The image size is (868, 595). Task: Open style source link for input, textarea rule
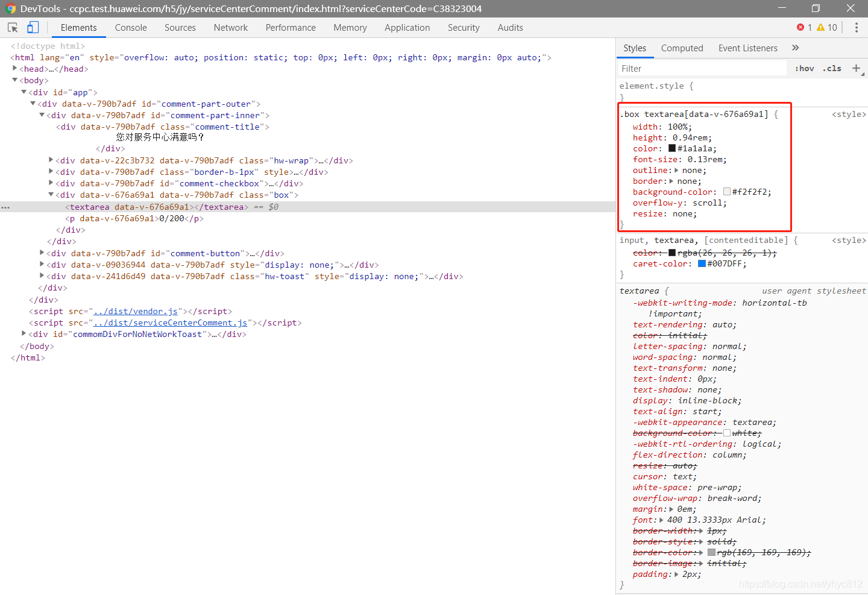coord(849,240)
